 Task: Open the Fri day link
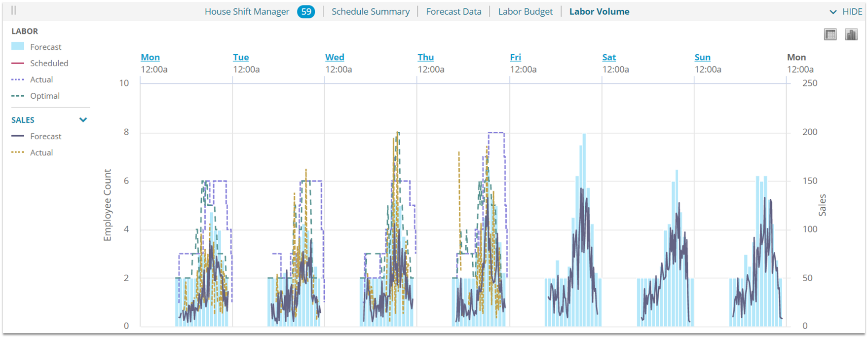pos(515,57)
